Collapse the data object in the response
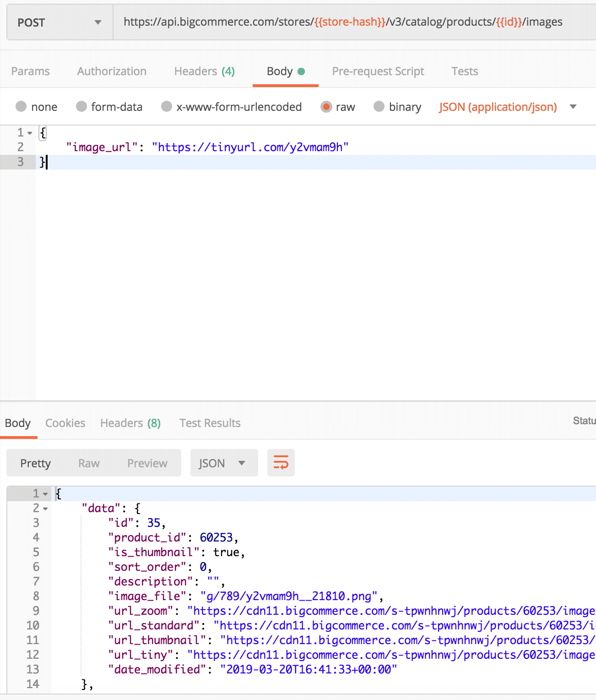The image size is (596, 700). pos(45,508)
